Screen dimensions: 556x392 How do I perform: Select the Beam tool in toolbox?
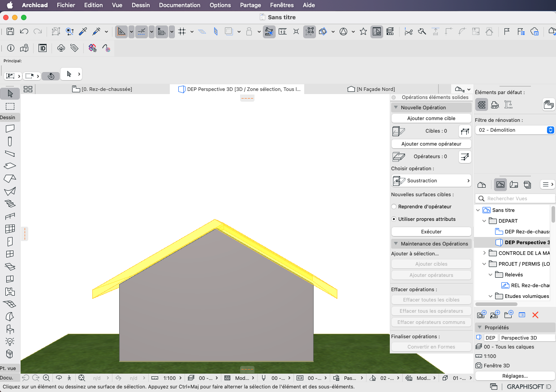click(10, 154)
